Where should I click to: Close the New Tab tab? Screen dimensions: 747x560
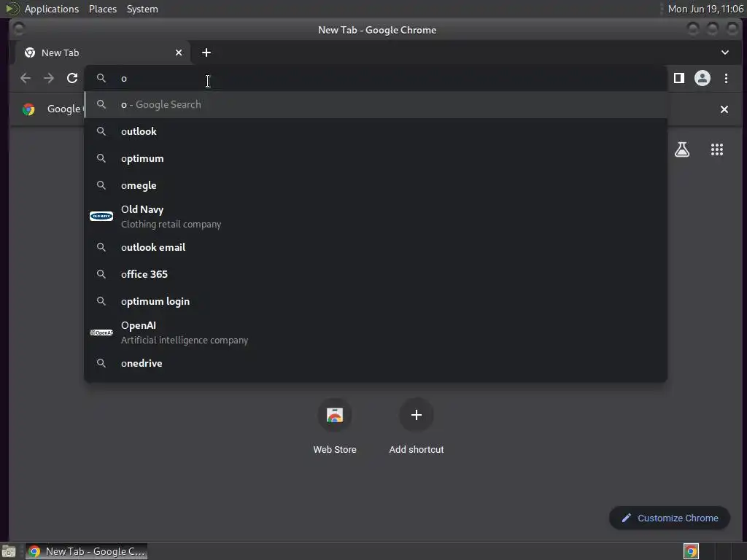click(x=179, y=52)
